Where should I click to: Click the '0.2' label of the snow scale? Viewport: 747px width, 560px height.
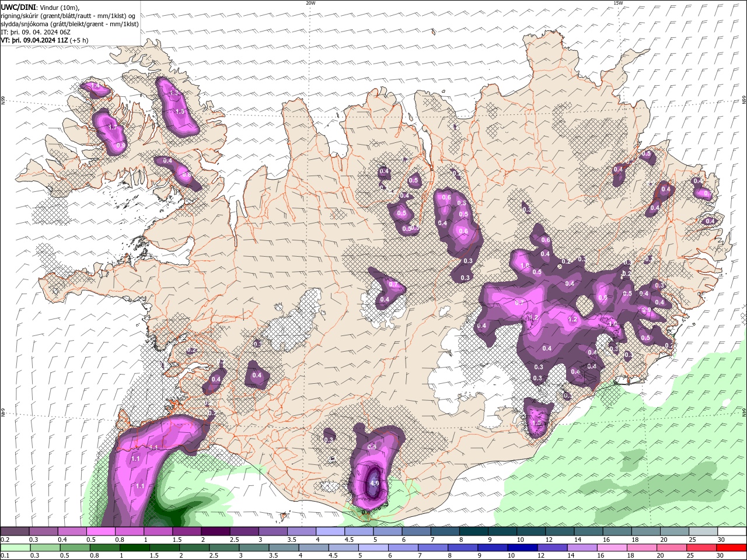[x=5, y=540]
